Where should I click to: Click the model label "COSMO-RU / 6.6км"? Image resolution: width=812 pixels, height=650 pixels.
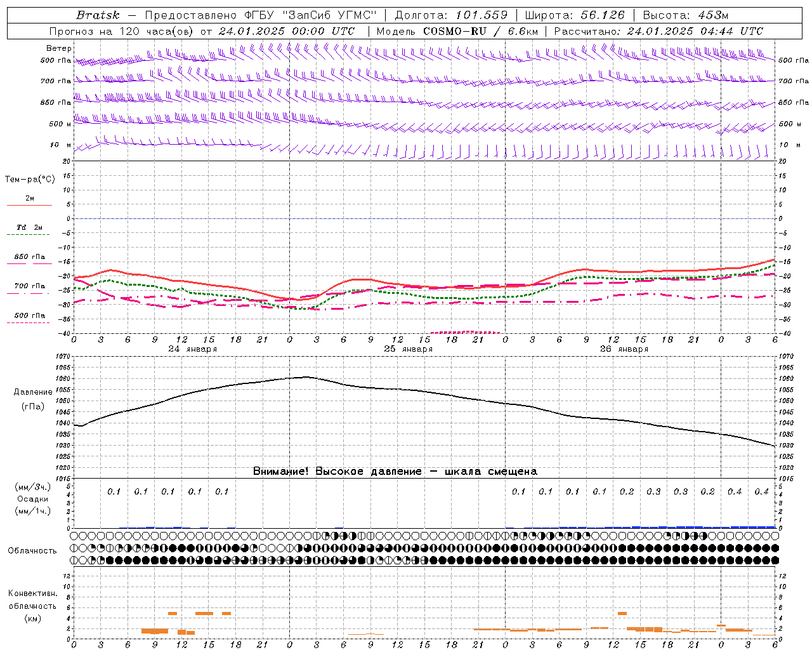481,31
